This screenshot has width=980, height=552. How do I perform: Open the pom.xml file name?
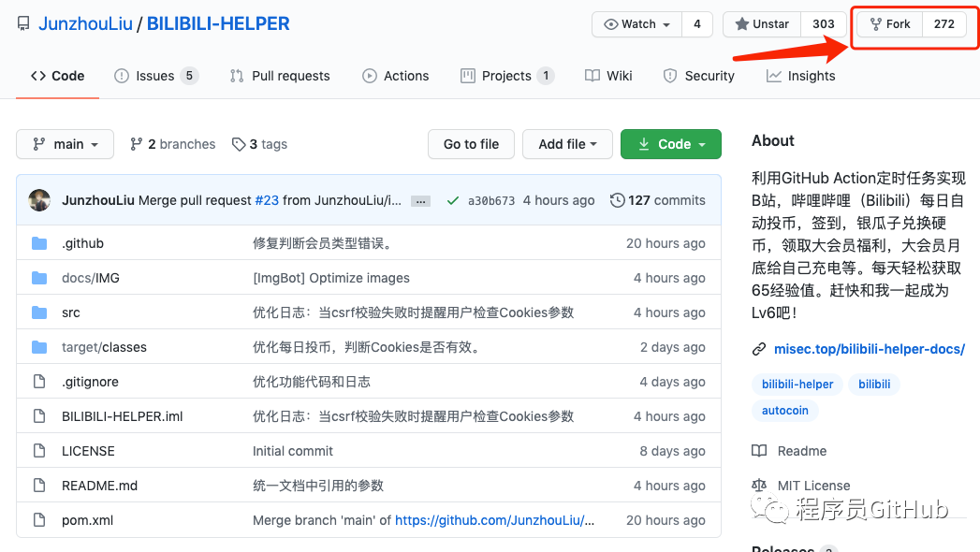[87, 520]
